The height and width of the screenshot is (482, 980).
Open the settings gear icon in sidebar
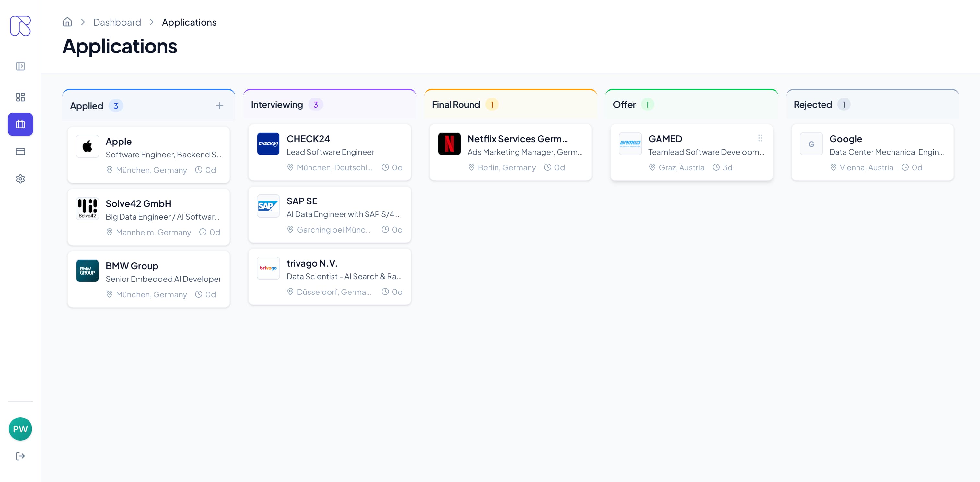[x=20, y=179]
